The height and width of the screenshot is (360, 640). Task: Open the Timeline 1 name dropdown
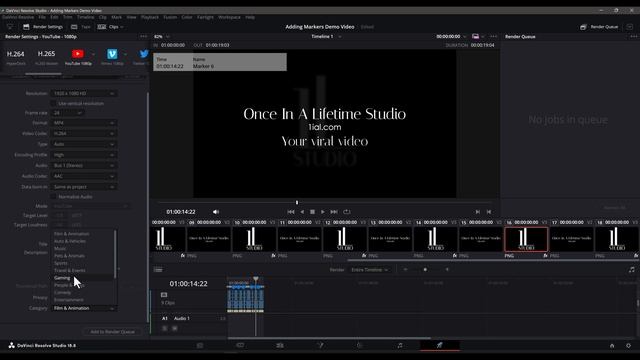coord(326,36)
